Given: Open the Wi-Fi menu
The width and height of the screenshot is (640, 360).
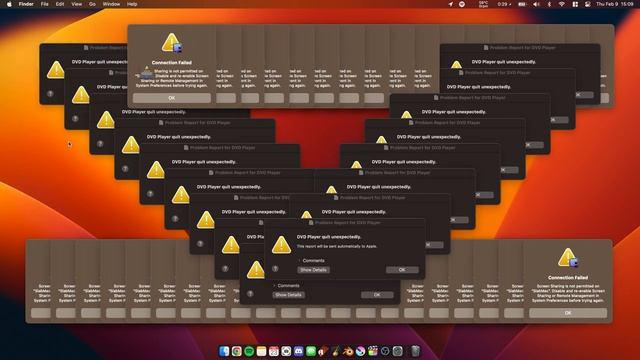Looking at the screenshot, I should point(562,4).
